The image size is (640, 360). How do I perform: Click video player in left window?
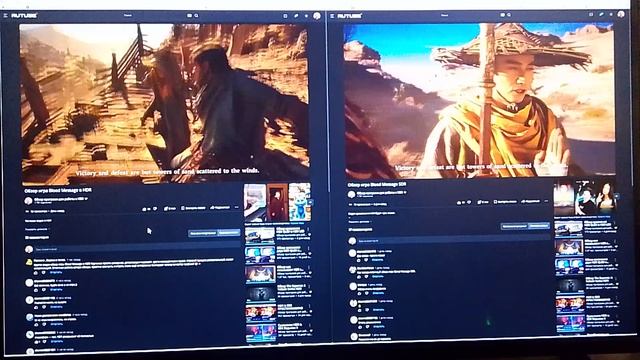165,104
